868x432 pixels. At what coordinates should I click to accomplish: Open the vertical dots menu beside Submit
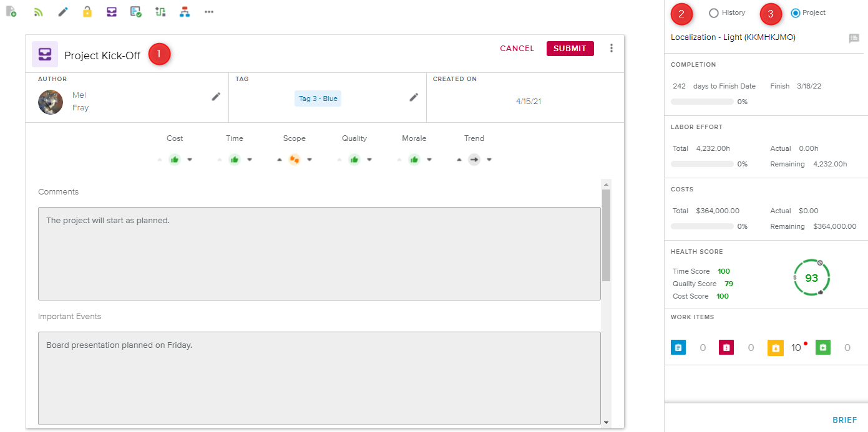612,48
